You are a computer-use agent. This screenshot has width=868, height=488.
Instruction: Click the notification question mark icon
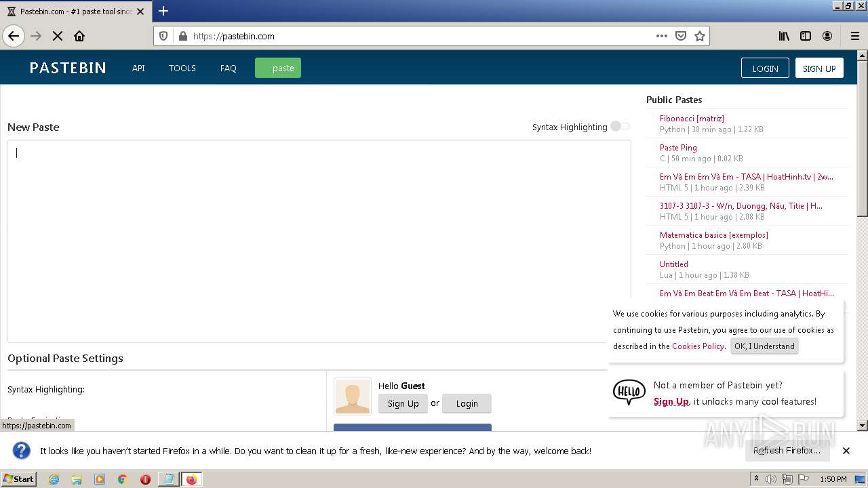pyautogui.click(x=22, y=450)
